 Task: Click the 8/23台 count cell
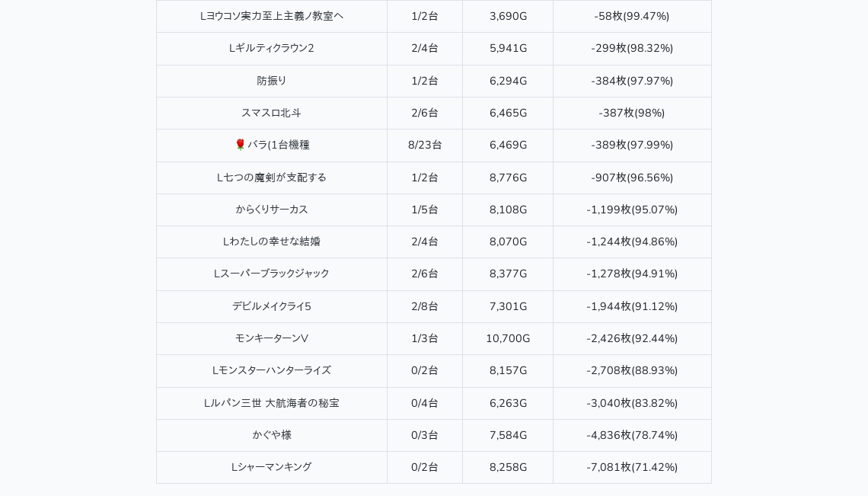pos(425,145)
